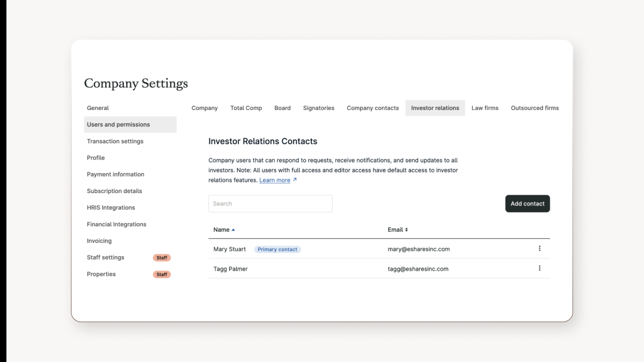
Task: Click the sort icon on the Email column
Action: (x=407, y=230)
